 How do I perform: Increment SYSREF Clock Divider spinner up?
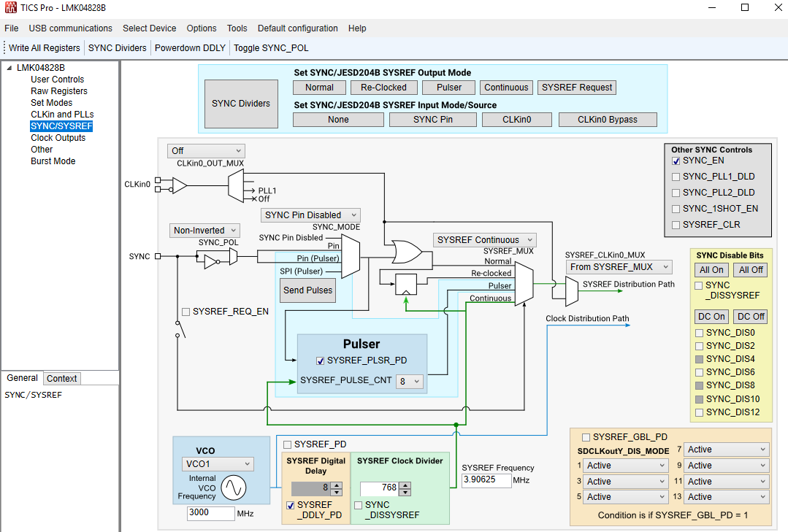click(405, 485)
